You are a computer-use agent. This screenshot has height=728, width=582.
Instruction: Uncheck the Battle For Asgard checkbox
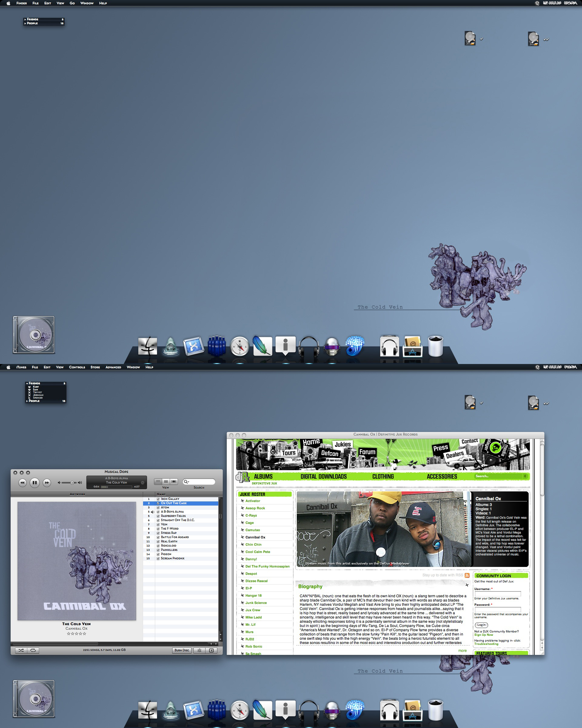[x=158, y=537]
